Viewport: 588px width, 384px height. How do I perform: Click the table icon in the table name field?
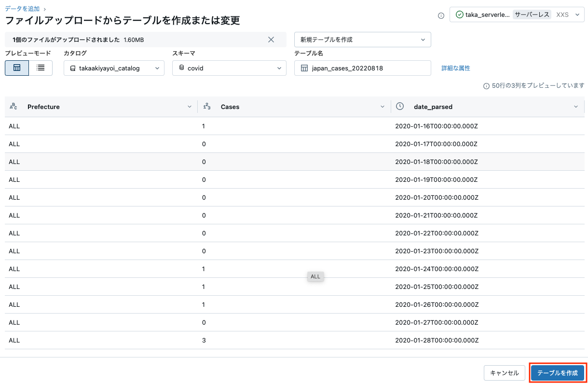(x=305, y=68)
